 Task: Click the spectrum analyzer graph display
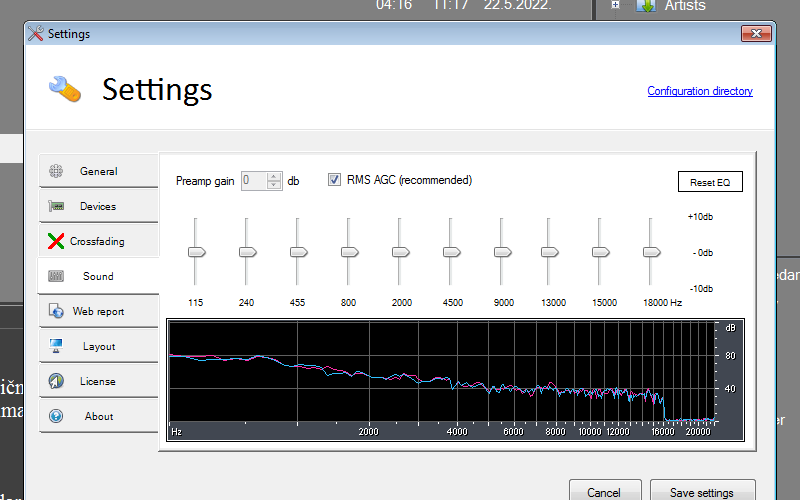click(x=455, y=380)
